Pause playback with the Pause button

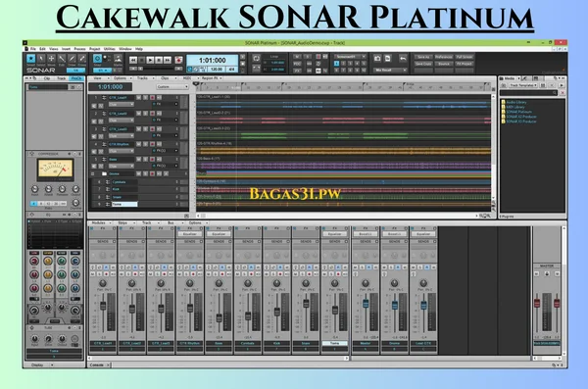pos(159,60)
